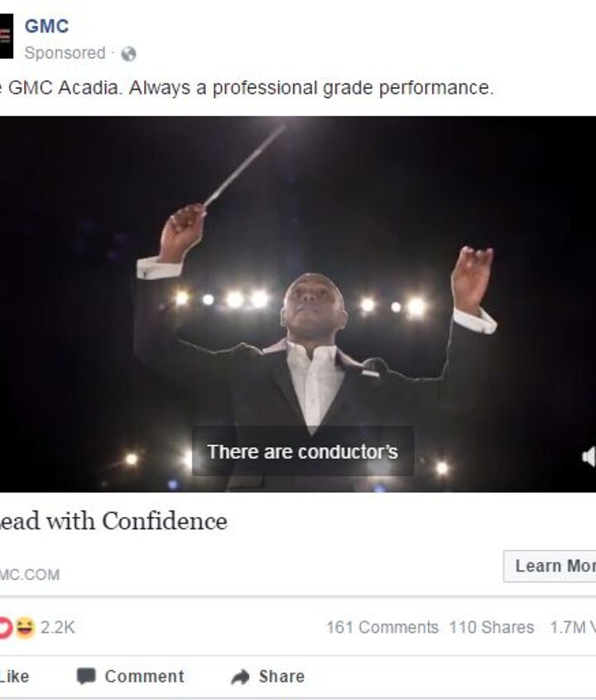The image size is (596, 700).
Task: Click the Sponsored label
Action: (x=65, y=53)
